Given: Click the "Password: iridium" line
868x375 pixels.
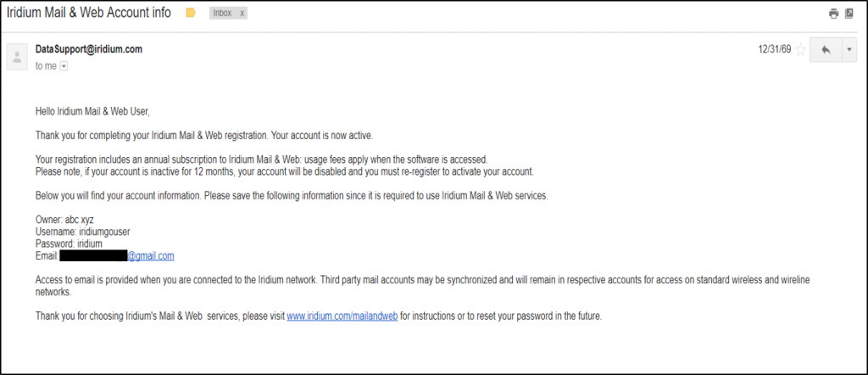Looking at the screenshot, I should click(x=69, y=243).
